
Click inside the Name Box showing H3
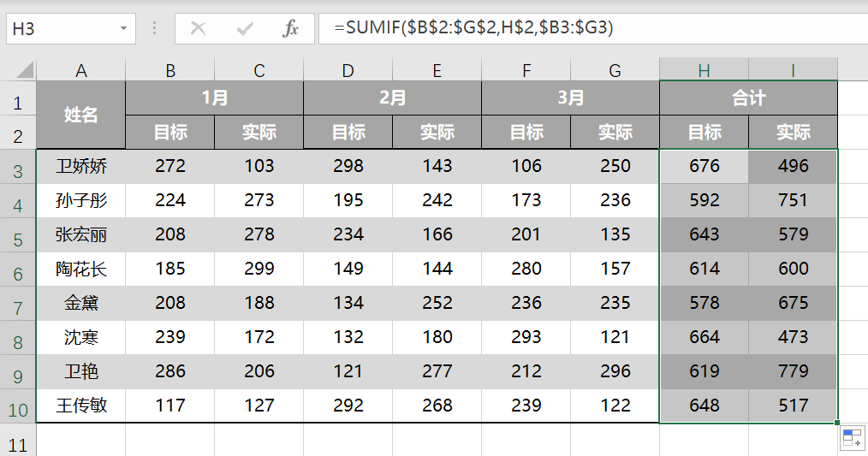[60, 29]
